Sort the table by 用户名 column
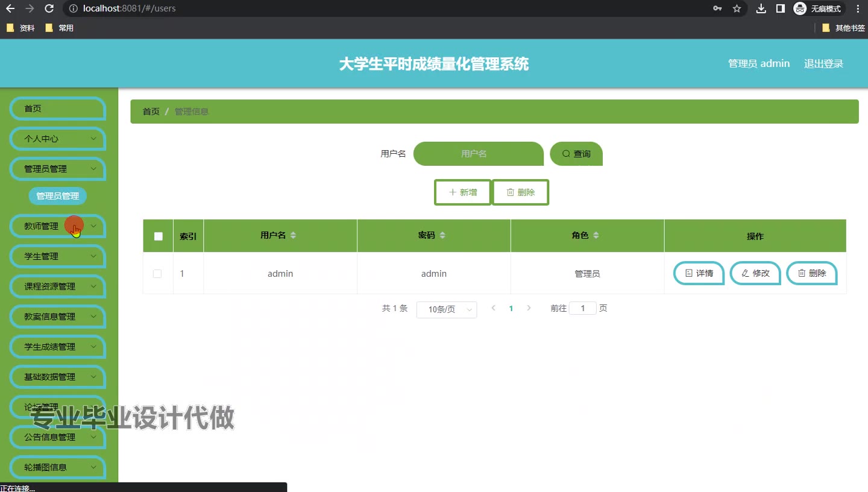Screen dimensions: 868x492 click(x=293, y=235)
